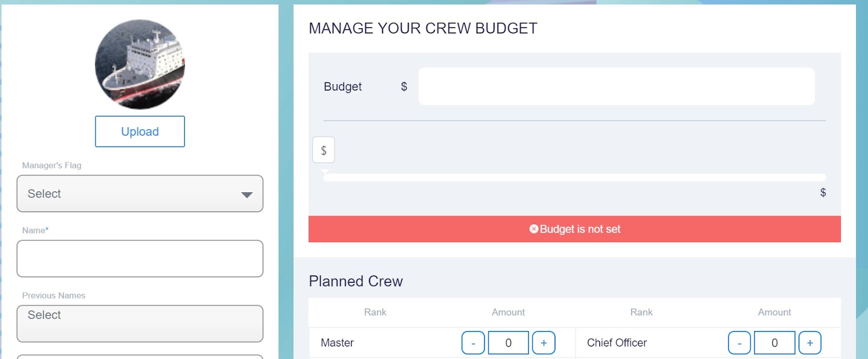Image resolution: width=868 pixels, height=359 pixels.
Task: Click the Budget amount input field
Action: tap(616, 86)
